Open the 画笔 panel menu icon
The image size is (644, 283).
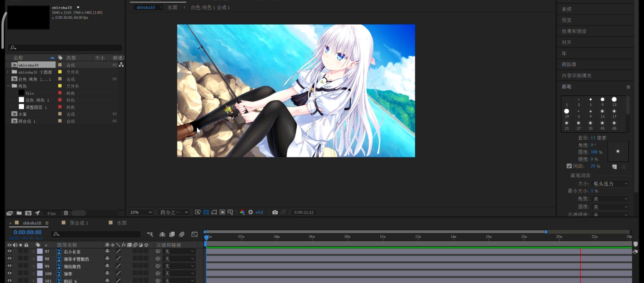(628, 87)
